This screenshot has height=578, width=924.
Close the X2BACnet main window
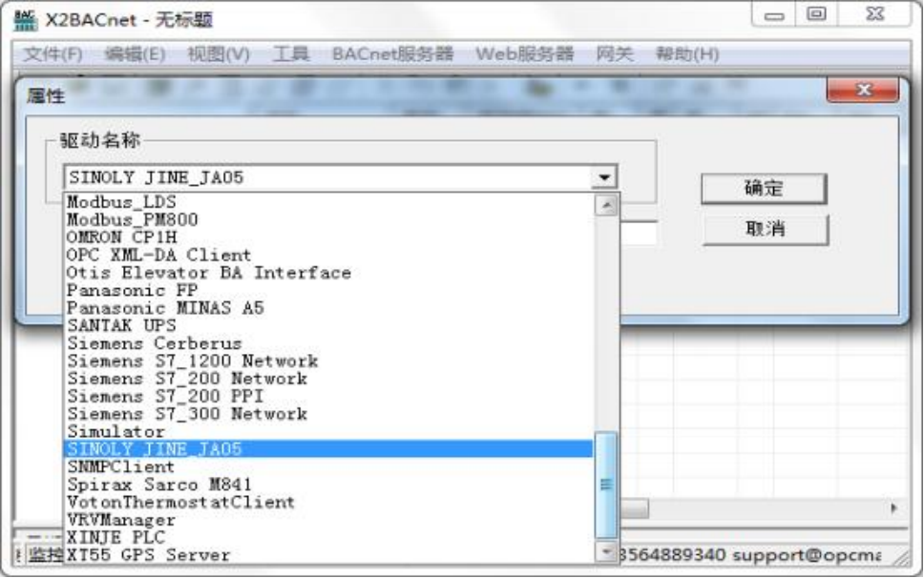[x=875, y=14]
